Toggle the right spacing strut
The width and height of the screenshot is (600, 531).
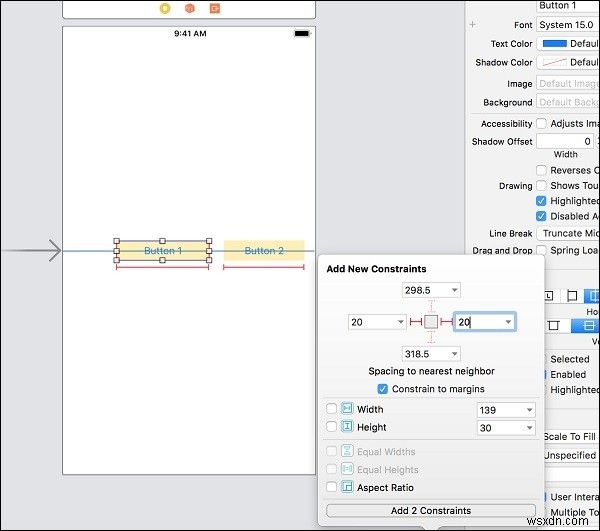[x=446, y=322]
